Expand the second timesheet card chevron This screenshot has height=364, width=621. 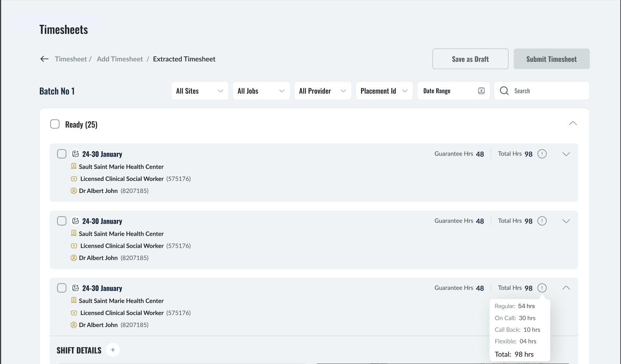tap(566, 221)
